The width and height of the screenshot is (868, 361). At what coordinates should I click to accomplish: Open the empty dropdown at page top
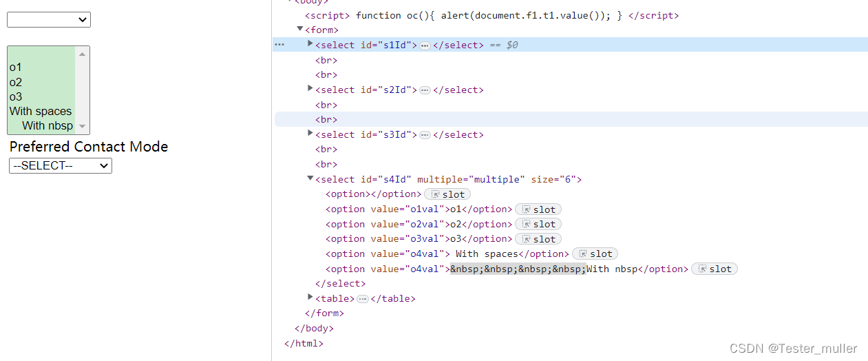49,20
